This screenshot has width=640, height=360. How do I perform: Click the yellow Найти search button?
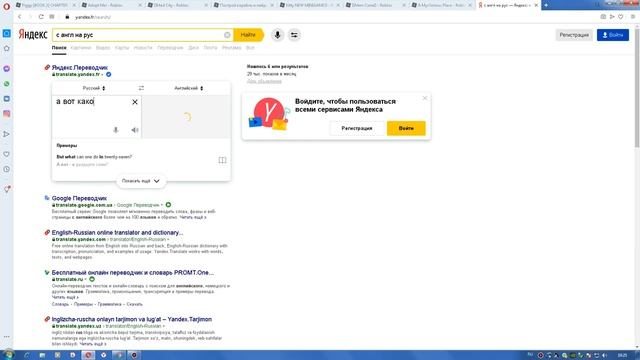tap(248, 35)
